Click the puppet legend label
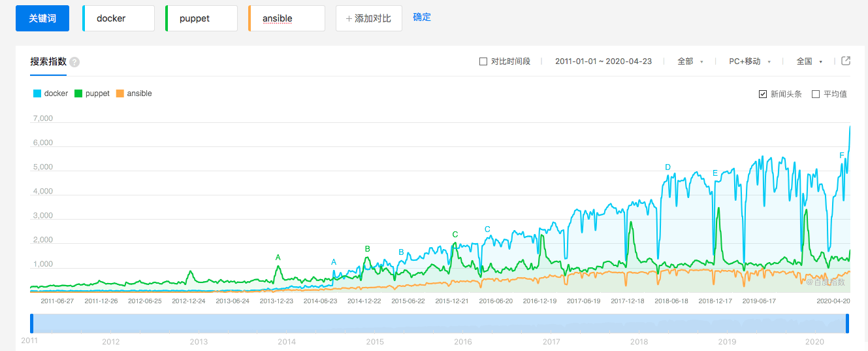This screenshot has width=868, height=351. pos(97,93)
